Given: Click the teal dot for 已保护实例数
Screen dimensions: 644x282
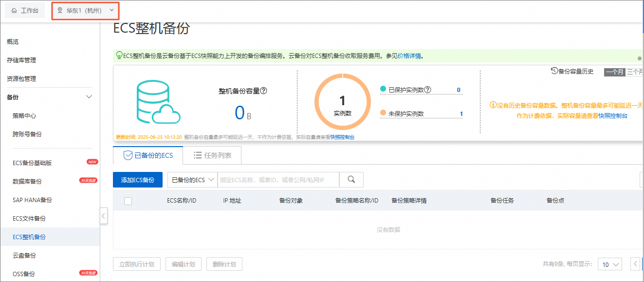Looking at the screenshot, I should pos(383,89).
